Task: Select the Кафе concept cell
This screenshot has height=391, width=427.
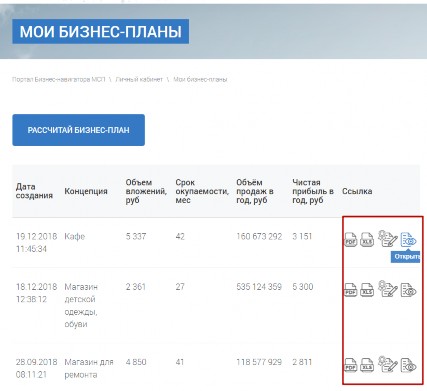Action: tap(75, 237)
